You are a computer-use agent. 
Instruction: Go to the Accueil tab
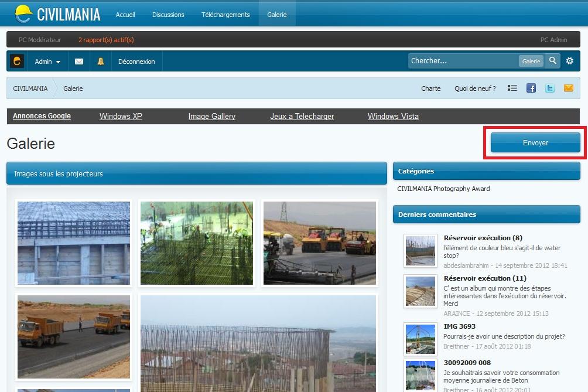tap(125, 15)
